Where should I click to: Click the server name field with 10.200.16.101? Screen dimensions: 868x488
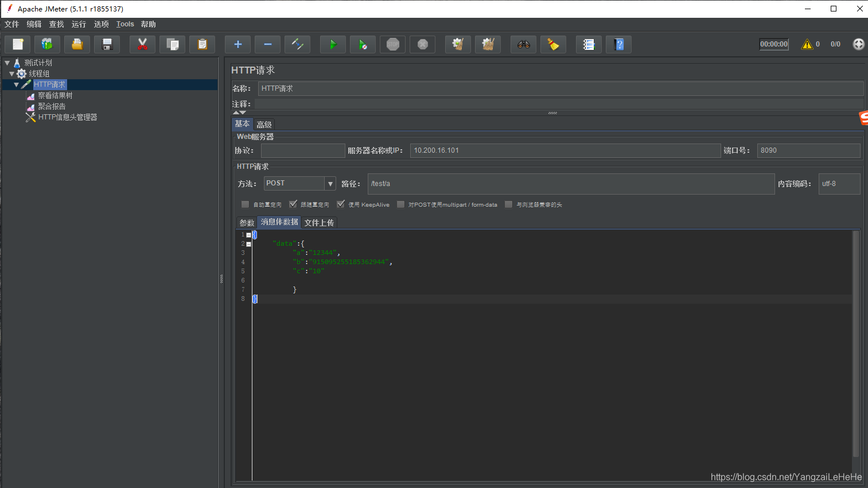pos(565,150)
